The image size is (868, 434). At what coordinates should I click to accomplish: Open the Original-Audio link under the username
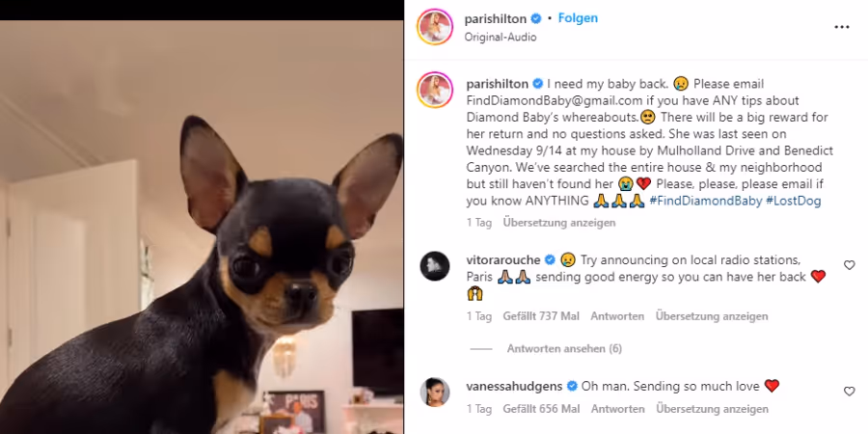501,37
